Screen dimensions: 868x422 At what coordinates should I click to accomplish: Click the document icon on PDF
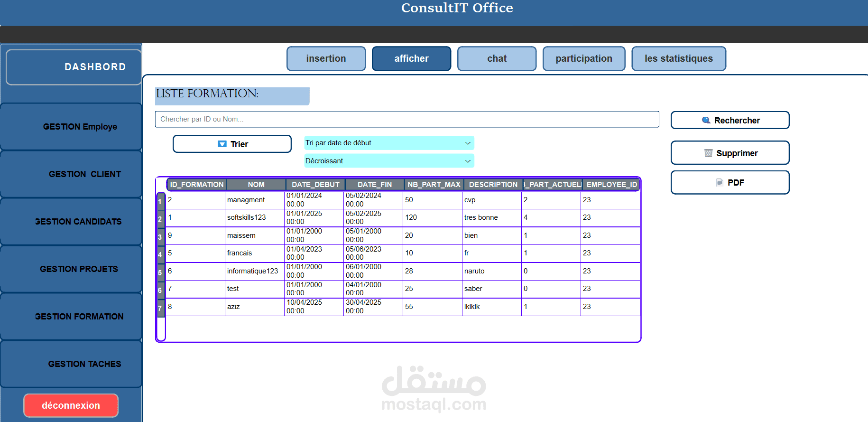click(x=720, y=182)
